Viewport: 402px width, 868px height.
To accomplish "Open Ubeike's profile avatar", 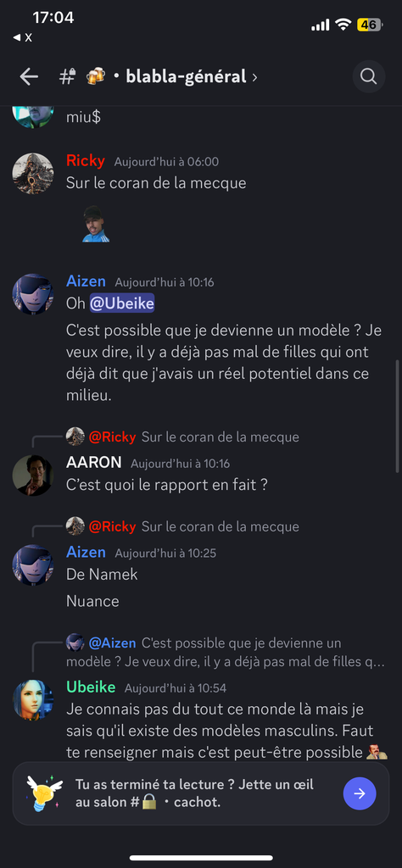I will 33,699.
